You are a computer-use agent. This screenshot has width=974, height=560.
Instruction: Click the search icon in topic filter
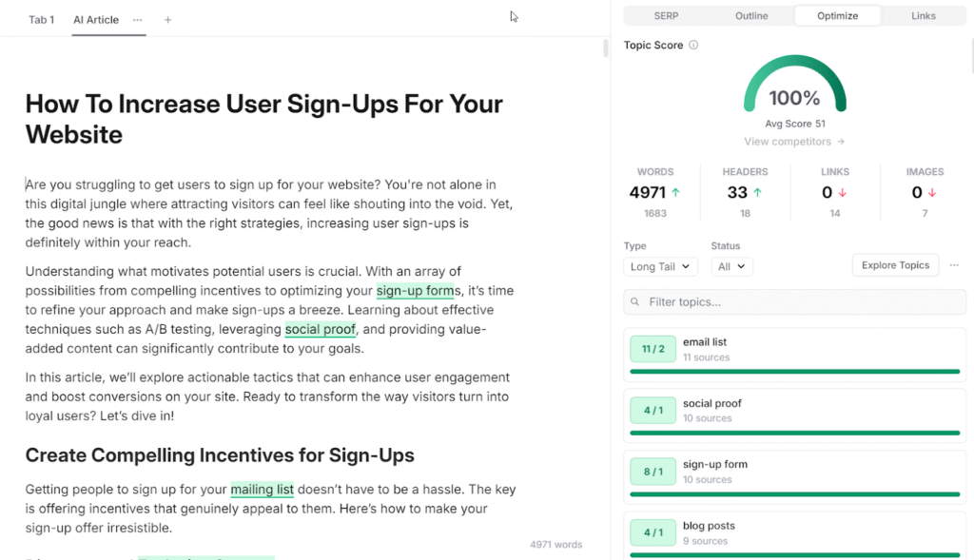click(635, 302)
